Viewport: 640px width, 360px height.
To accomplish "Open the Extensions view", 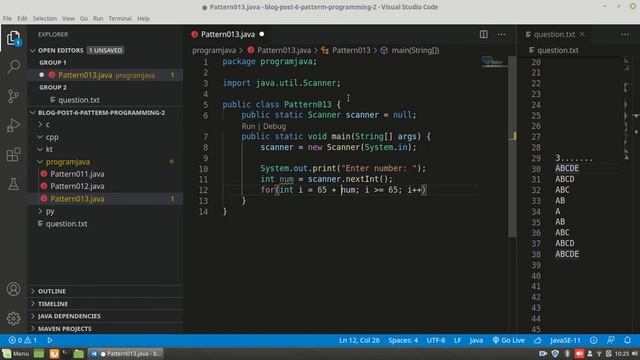I will 13,155.
